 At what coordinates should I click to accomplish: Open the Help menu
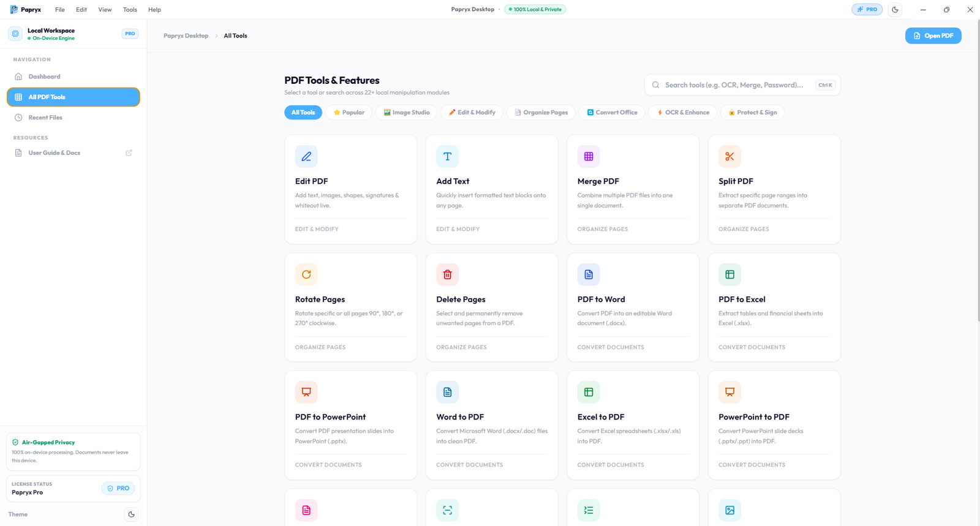point(154,10)
